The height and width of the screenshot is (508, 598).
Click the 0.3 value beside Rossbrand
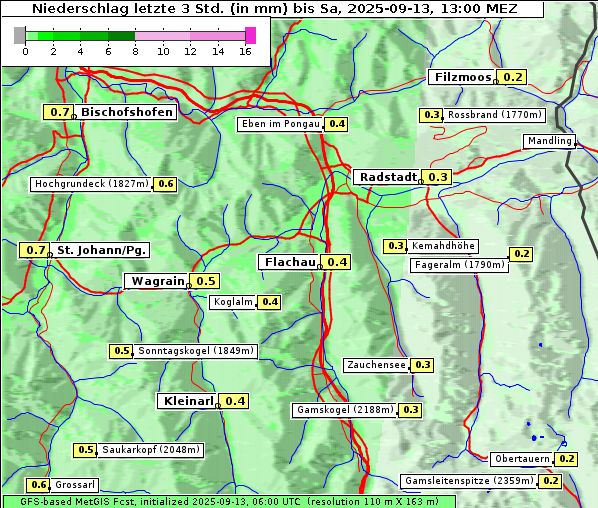coord(431,115)
